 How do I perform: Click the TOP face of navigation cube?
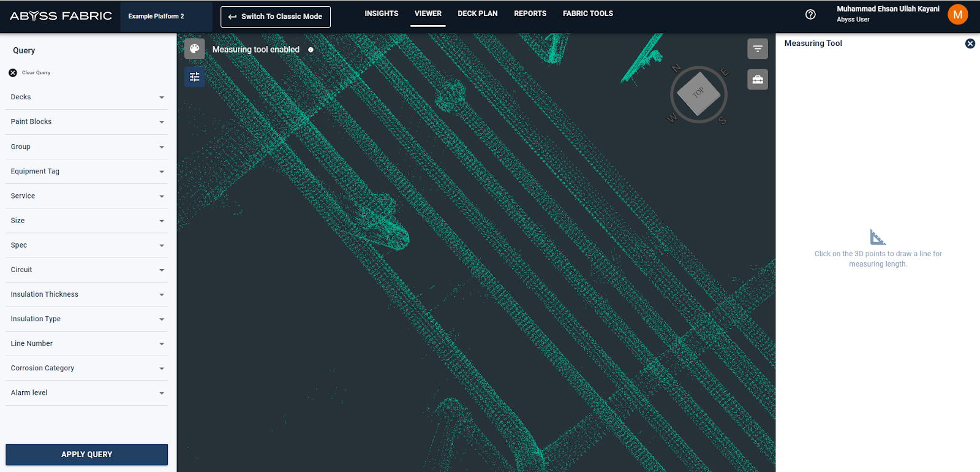pyautogui.click(x=698, y=94)
